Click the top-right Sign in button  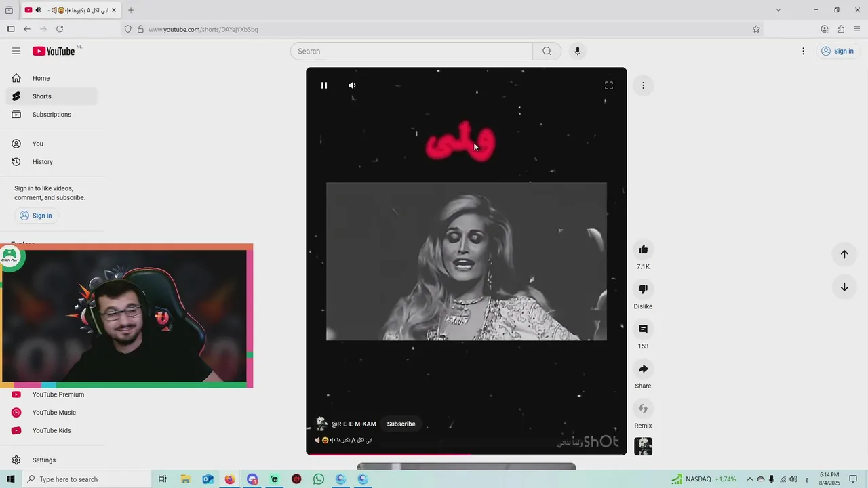coord(837,51)
